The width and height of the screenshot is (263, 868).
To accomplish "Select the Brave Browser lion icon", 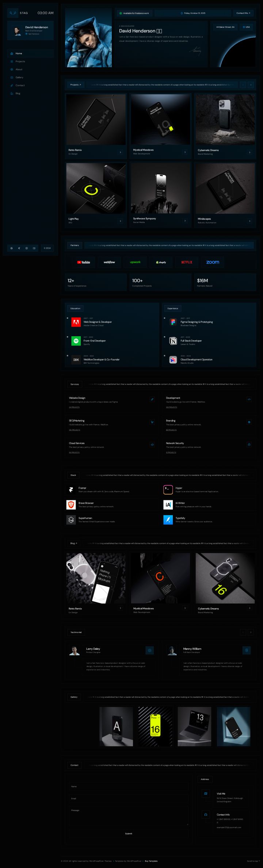I will point(71,505).
